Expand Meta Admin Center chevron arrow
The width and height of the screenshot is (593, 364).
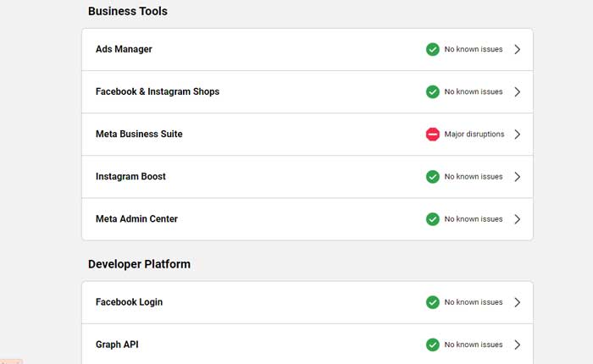coord(517,218)
